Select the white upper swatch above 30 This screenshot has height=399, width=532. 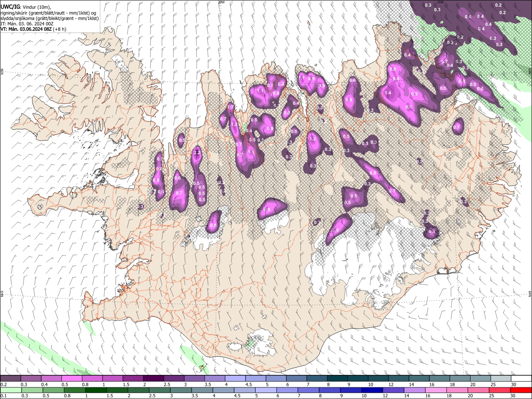click(x=521, y=379)
